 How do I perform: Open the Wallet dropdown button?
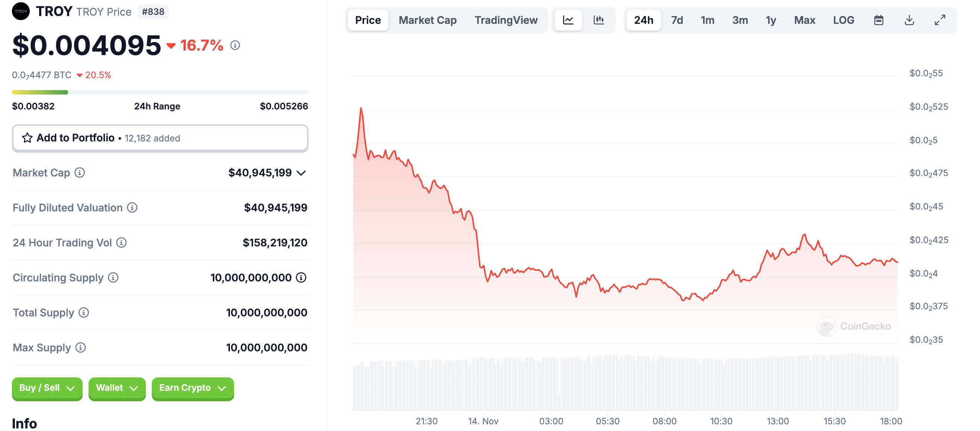(x=117, y=388)
